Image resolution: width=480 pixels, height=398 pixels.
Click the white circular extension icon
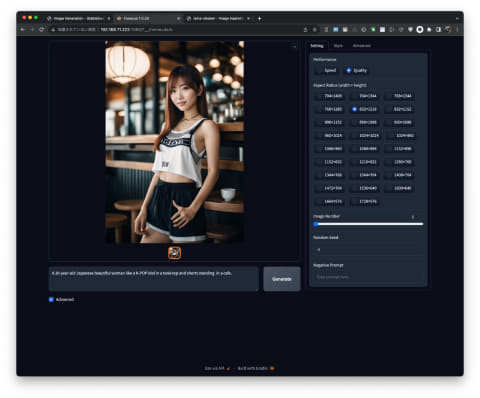[420, 30]
